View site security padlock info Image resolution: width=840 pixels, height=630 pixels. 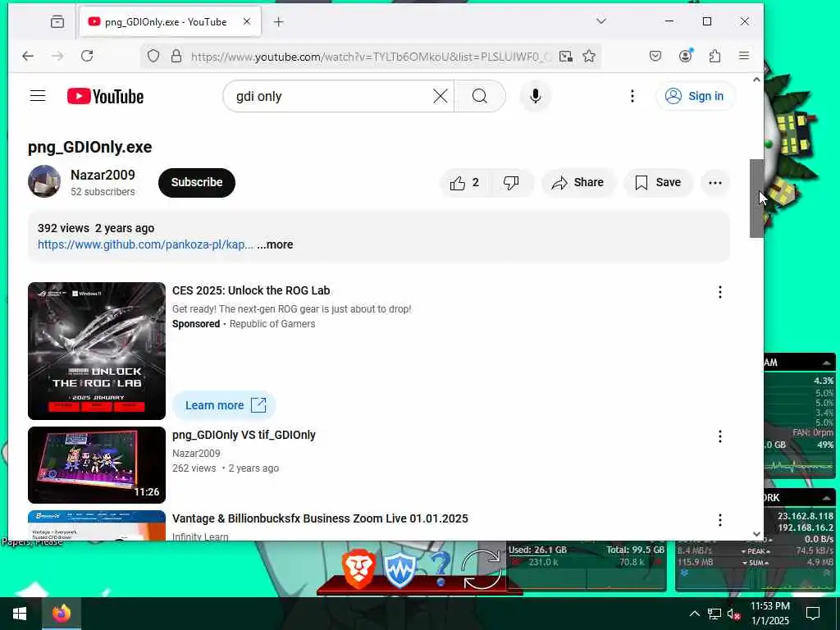176,57
